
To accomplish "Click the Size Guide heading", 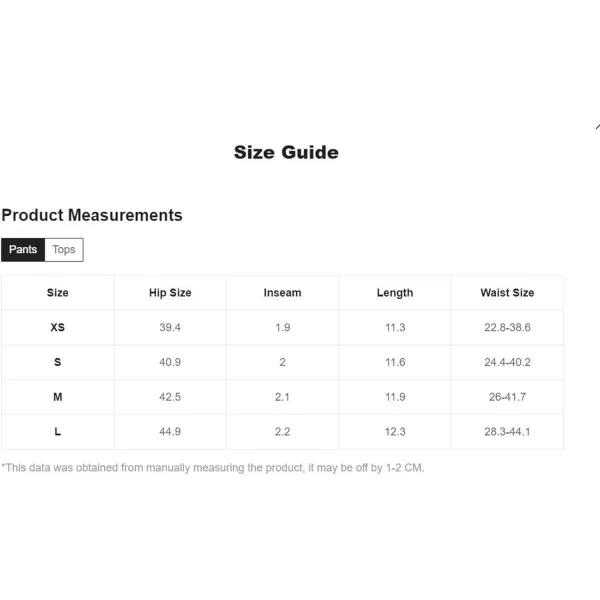I will click(286, 152).
